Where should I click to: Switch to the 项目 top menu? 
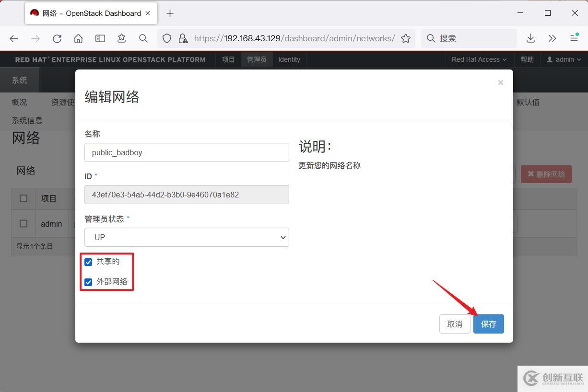[228, 59]
